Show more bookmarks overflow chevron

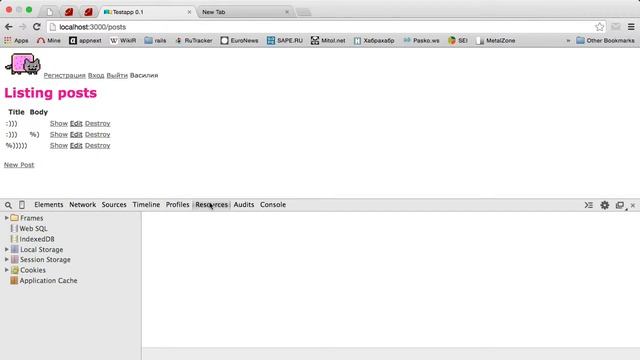pos(568,40)
